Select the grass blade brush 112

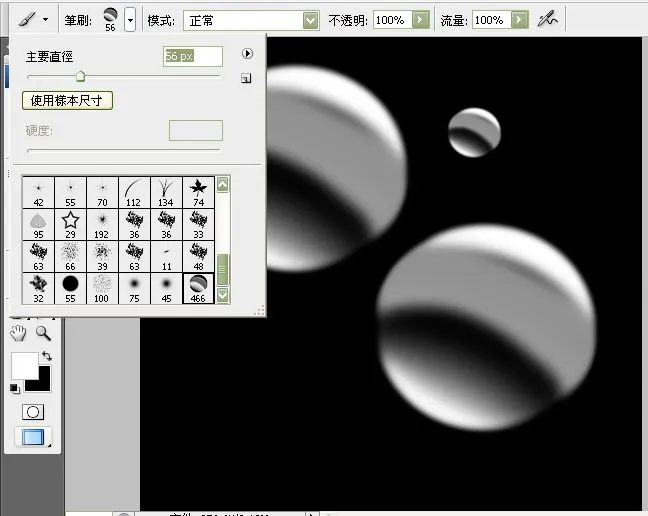click(x=134, y=193)
